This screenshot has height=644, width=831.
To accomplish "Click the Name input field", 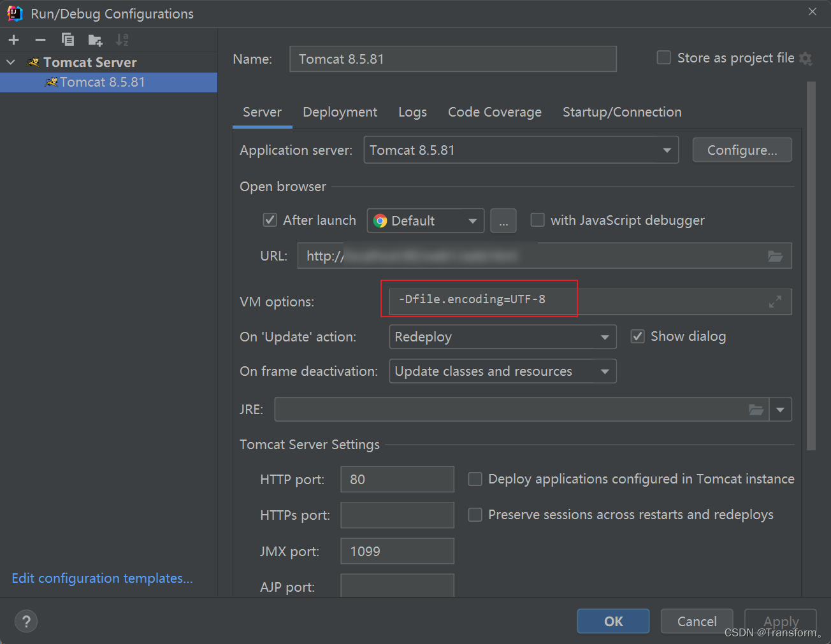I will click(453, 59).
